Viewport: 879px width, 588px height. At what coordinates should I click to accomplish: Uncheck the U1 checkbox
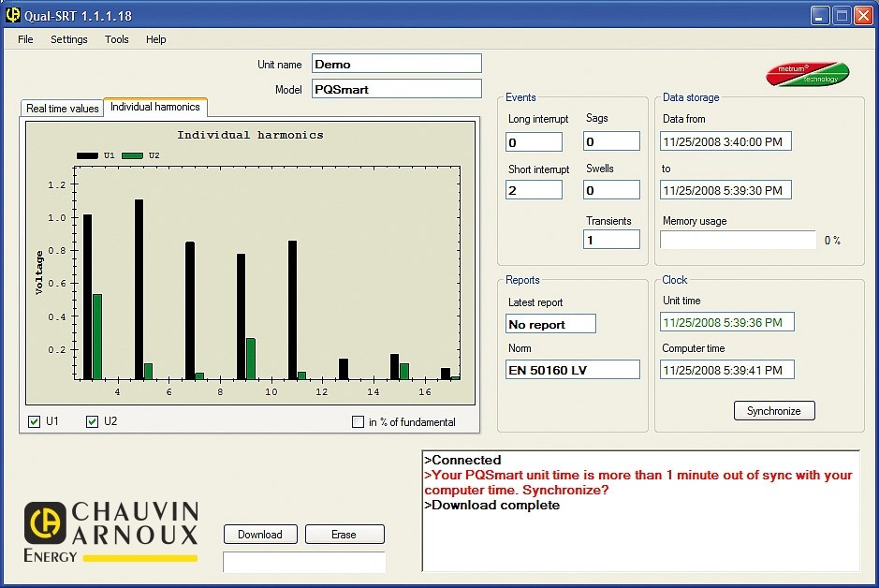35,421
